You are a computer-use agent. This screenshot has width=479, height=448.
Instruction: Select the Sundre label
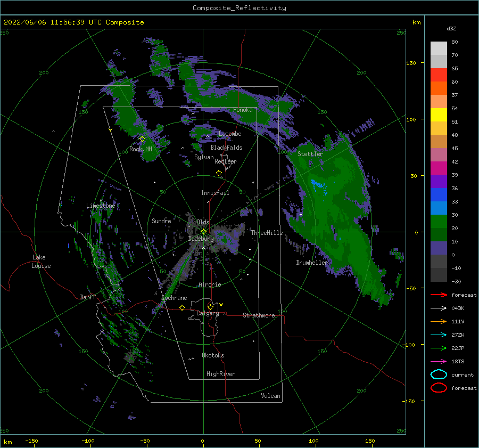tap(161, 221)
